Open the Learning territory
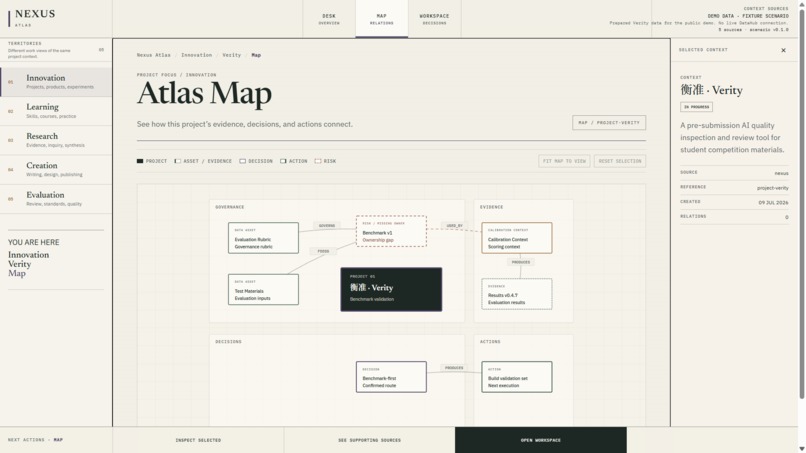Viewport: 806px width, 453px height. click(56, 111)
